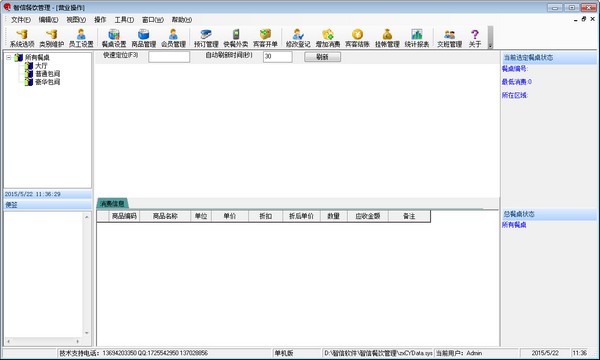Open 系统选项 system options tool
The height and width of the screenshot is (360, 600).
[x=22, y=38]
